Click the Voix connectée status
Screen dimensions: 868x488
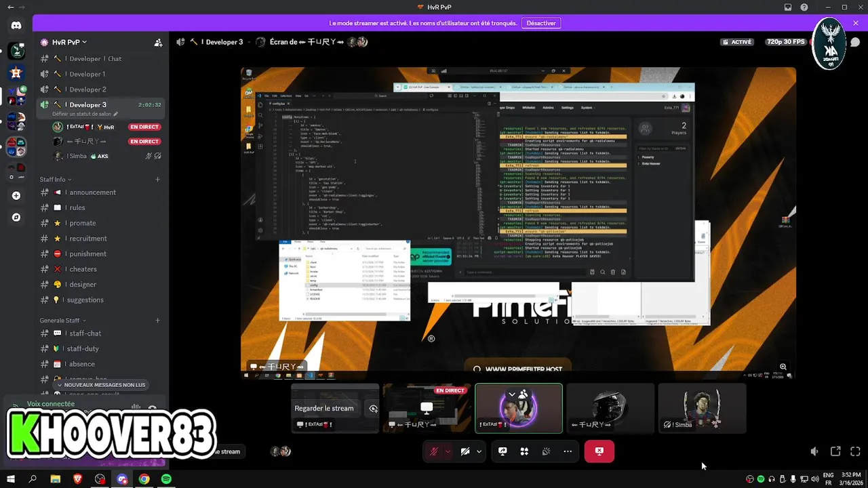coord(51,404)
